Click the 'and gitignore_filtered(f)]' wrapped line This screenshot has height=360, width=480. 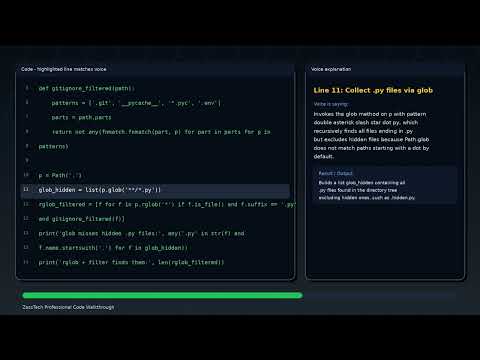click(82, 219)
